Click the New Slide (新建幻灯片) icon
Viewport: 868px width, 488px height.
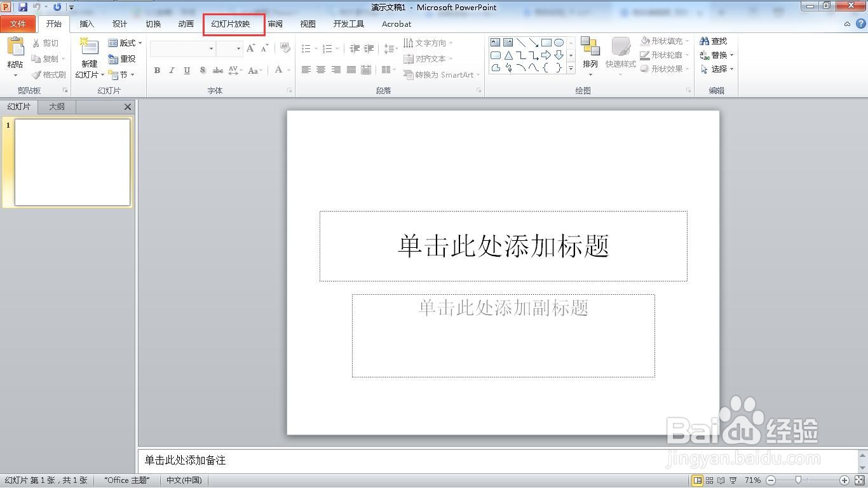point(89,47)
